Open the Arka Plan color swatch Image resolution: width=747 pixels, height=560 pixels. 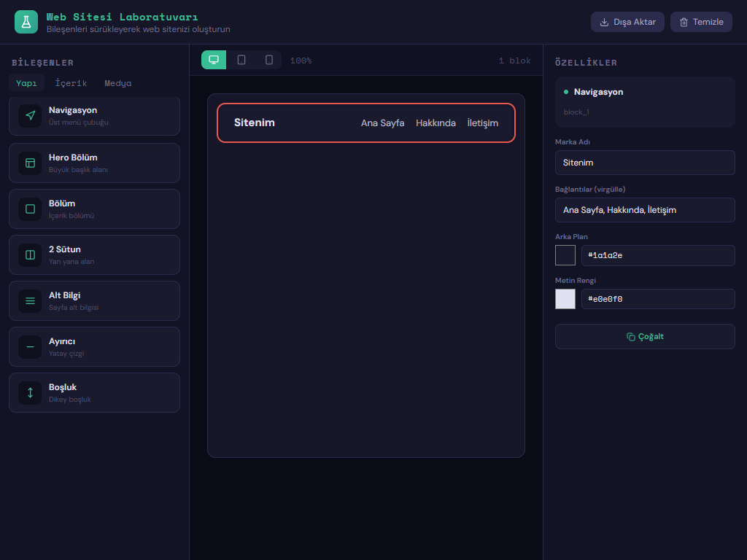pyautogui.click(x=565, y=255)
